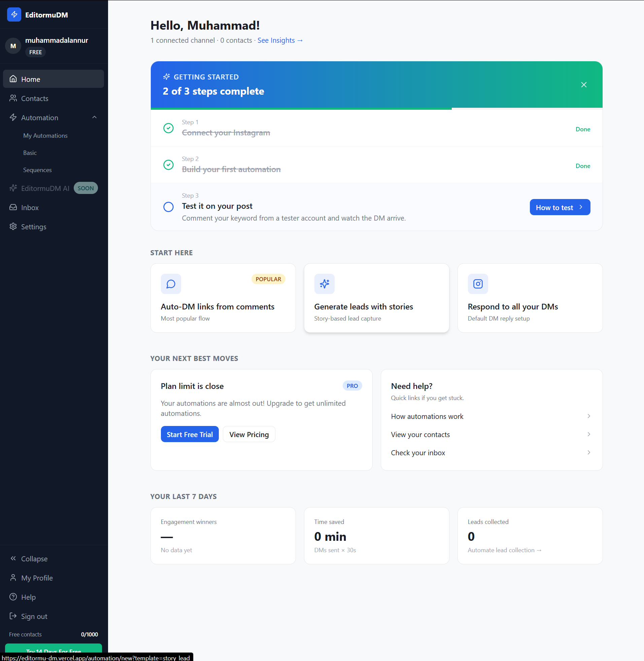Click the sparkle icon on Generate leads card
This screenshot has height=661, width=644.
(x=325, y=284)
